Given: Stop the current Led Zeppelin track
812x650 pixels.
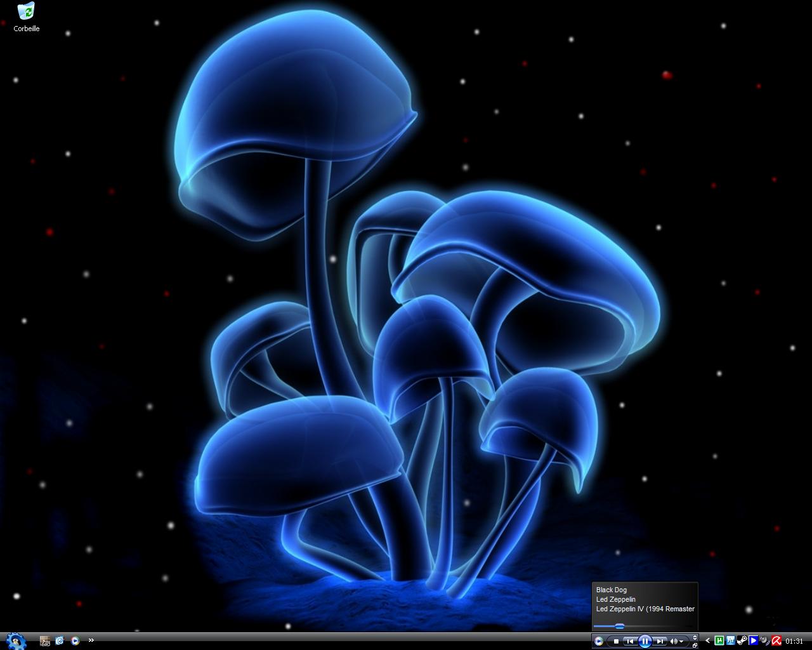Looking at the screenshot, I should pos(616,641).
